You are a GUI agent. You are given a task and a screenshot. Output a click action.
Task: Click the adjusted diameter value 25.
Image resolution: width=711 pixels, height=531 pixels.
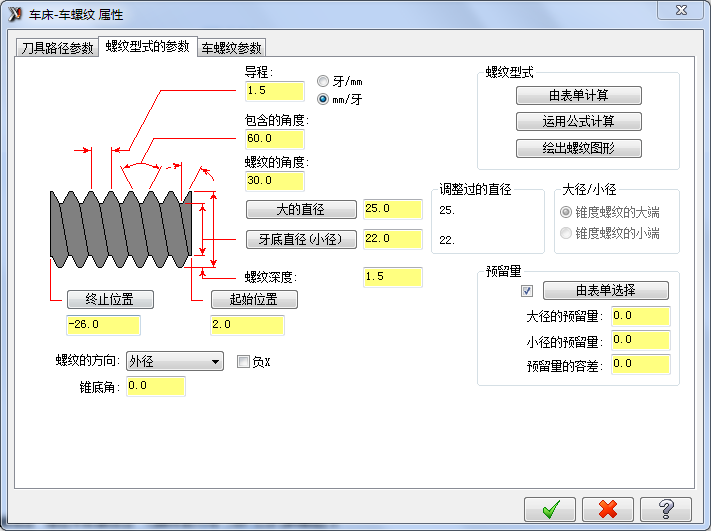point(447,210)
